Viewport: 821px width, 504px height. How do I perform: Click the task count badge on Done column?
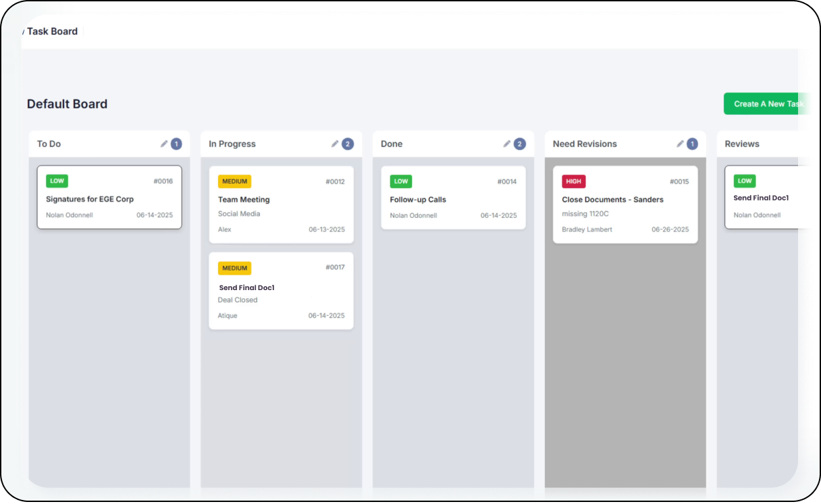click(520, 144)
